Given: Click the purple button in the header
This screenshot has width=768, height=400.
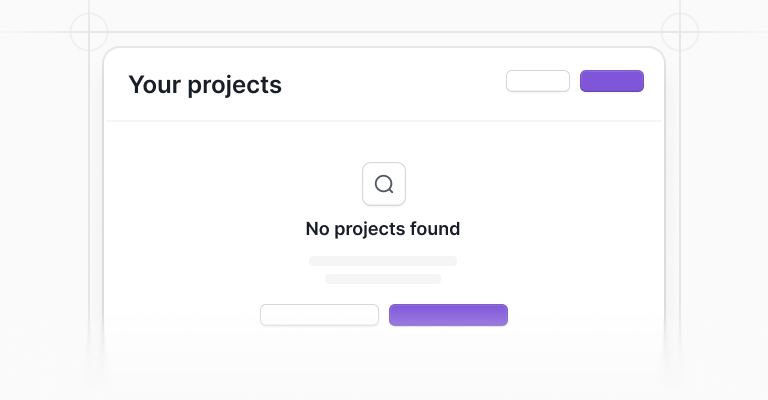Looking at the screenshot, I should [x=612, y=81].
